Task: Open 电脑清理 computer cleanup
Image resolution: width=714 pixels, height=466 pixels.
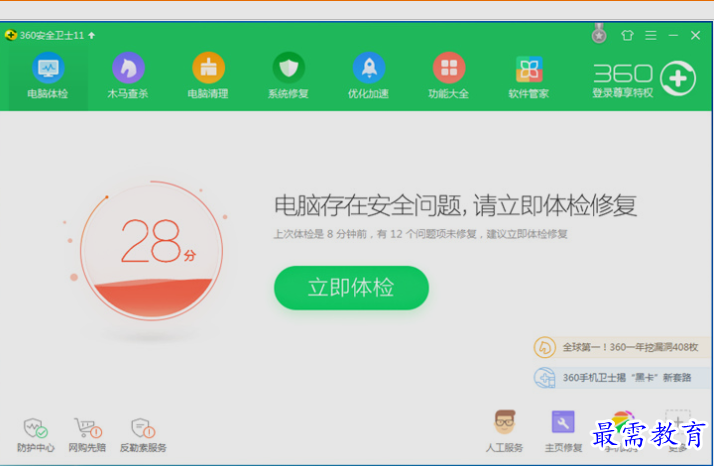Action: tap(208, 77)
